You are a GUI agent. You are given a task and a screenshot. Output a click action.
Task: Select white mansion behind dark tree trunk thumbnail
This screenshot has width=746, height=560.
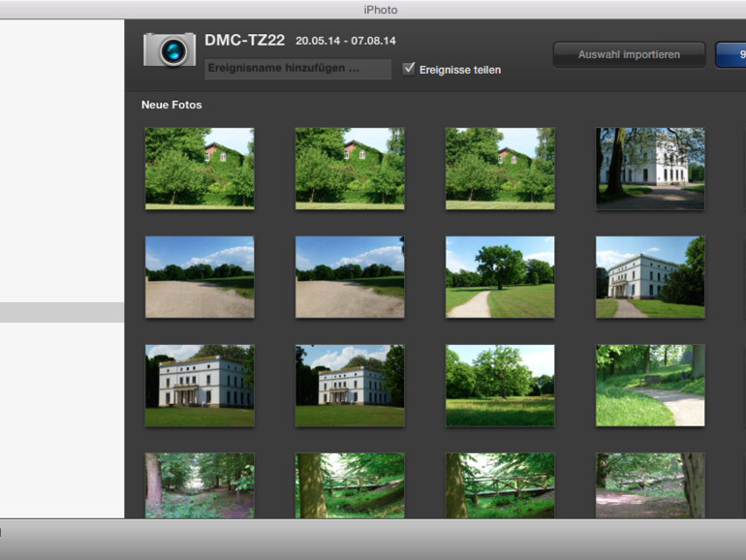click(650, 169)
